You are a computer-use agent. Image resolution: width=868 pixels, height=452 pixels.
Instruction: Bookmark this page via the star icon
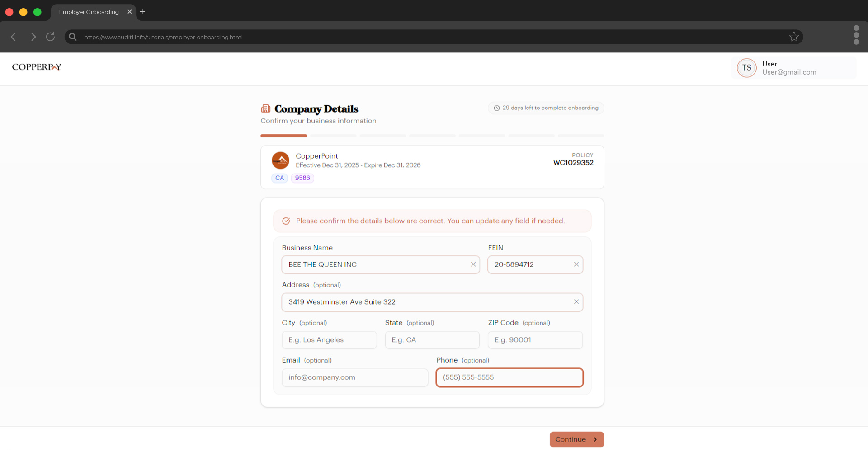[x=794, y=37]
